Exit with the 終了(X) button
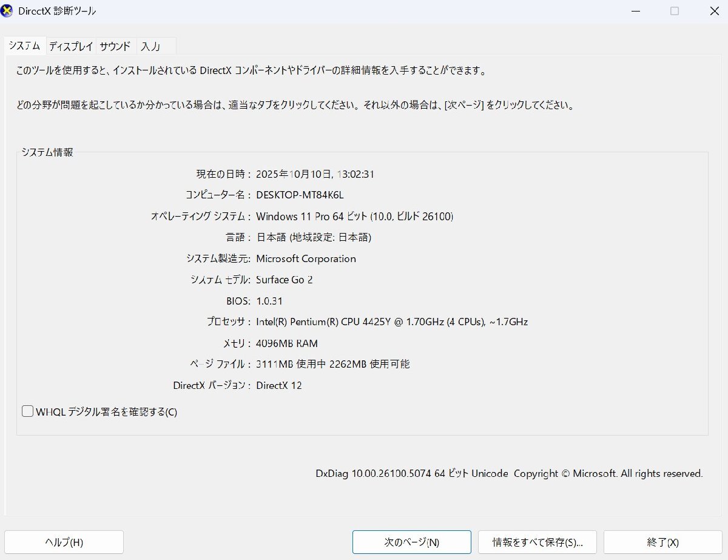The width and height of the screenshot is (728, 560). point(662,542)
